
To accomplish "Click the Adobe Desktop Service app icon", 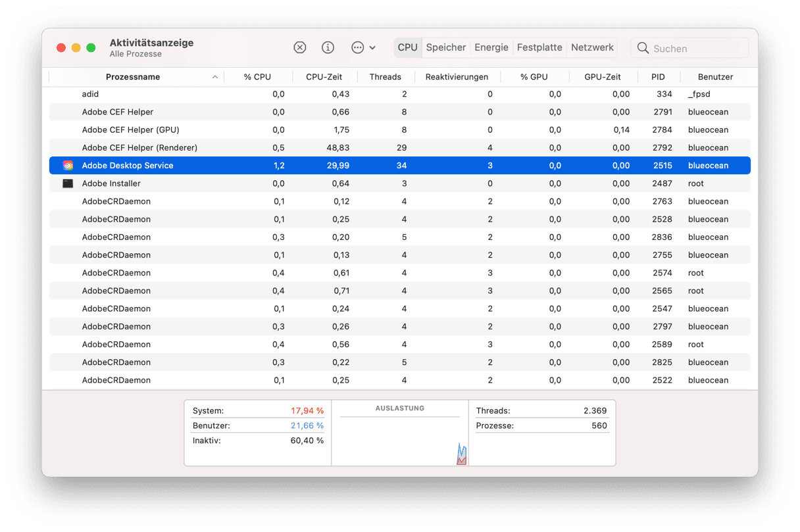I will (x=68, y=166).
